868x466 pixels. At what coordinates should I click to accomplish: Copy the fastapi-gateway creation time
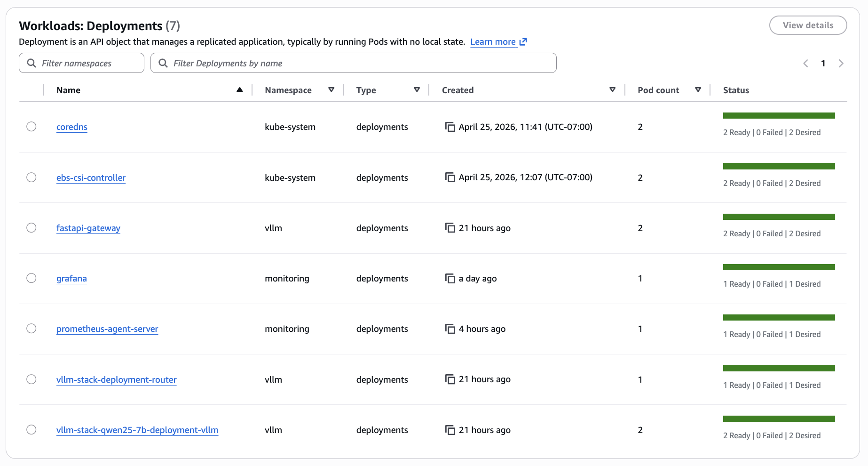click(x=450, y=228)
